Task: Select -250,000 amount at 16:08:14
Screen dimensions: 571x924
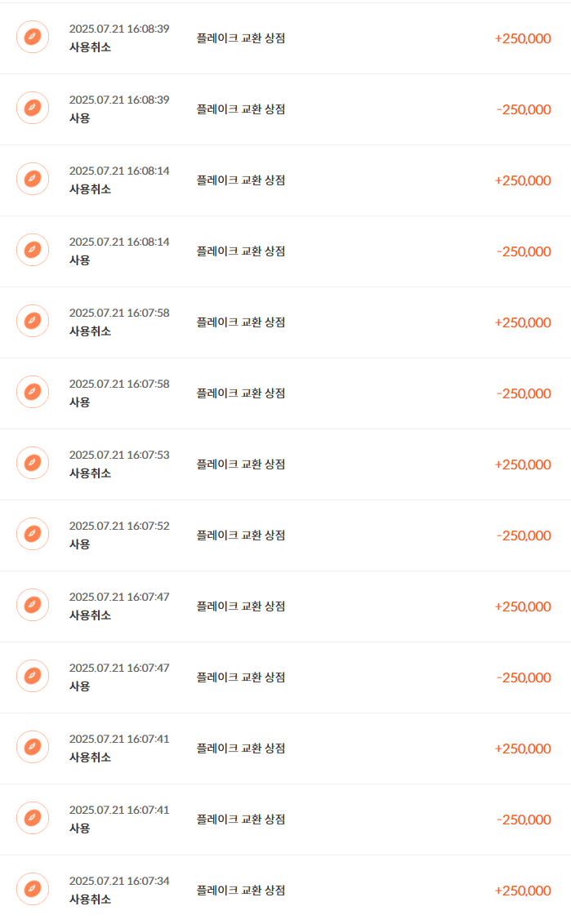Action: point(524,251)
